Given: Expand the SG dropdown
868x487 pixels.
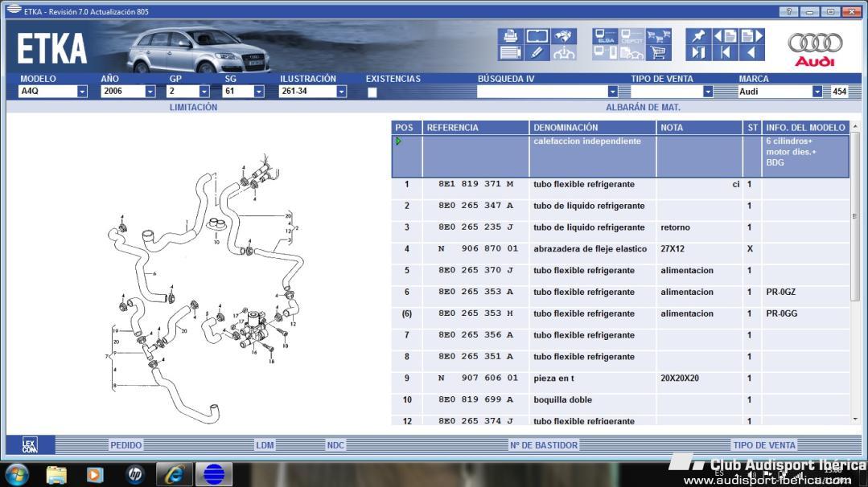Looking at the screenshot, I should 258,92.
